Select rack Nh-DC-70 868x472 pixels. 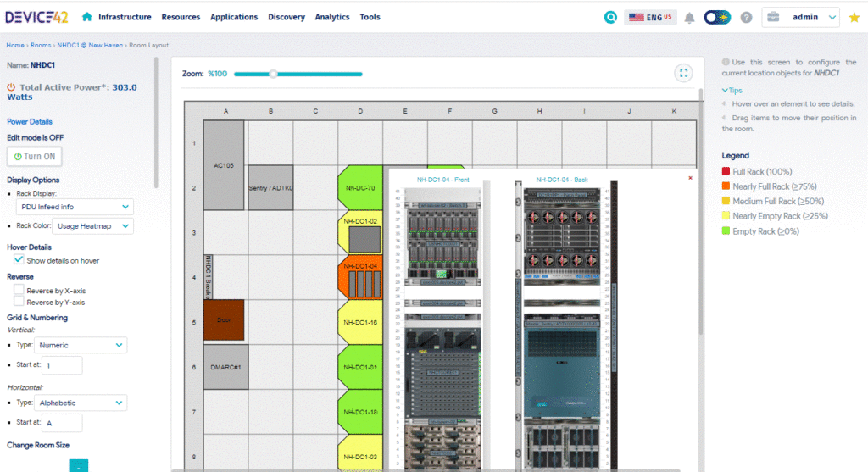(360, 187)
